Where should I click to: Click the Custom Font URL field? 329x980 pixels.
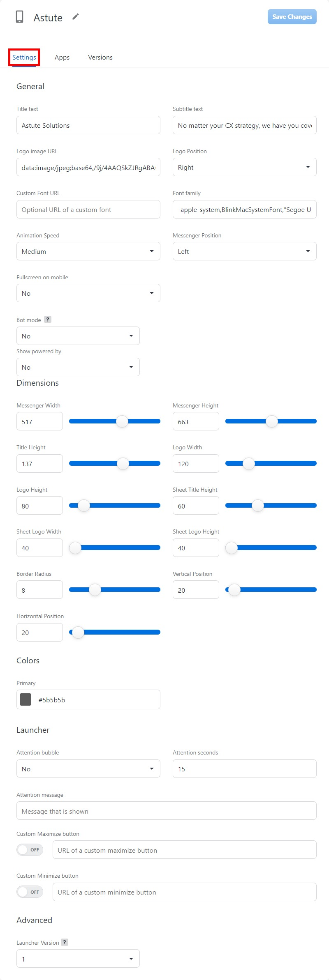(x=88, y=209)
